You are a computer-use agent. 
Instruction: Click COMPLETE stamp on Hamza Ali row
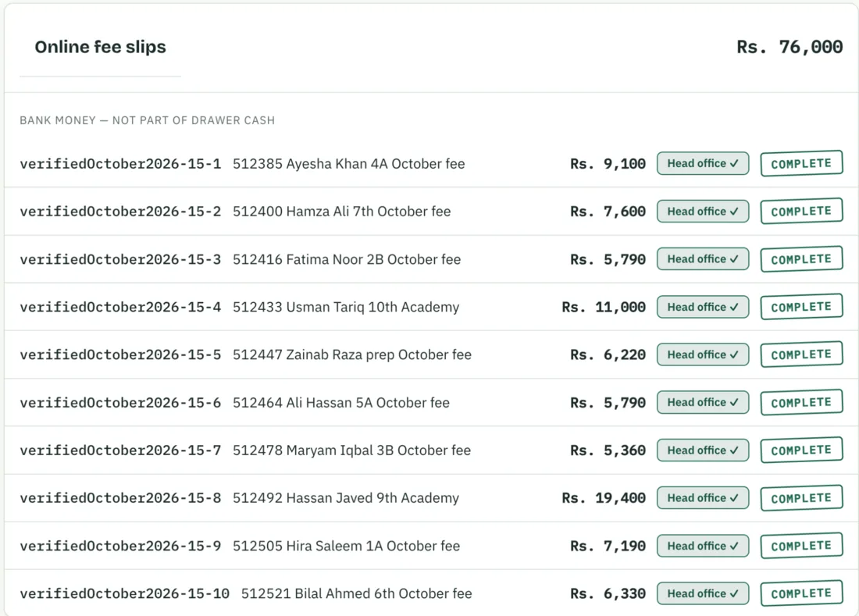pyautogui.click(x=801, y=211)
